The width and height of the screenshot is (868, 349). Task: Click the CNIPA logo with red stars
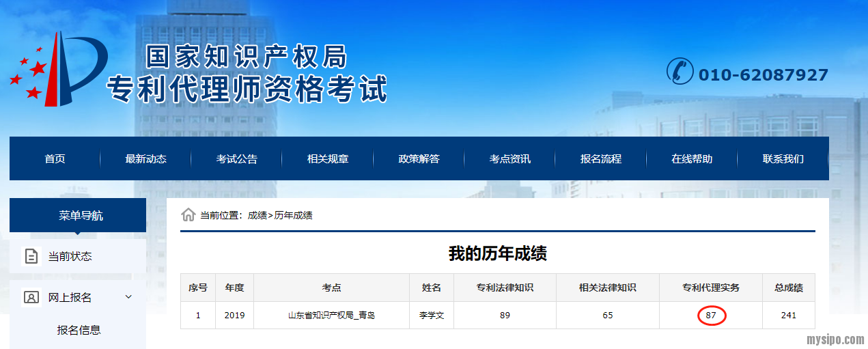click(58, 70)
